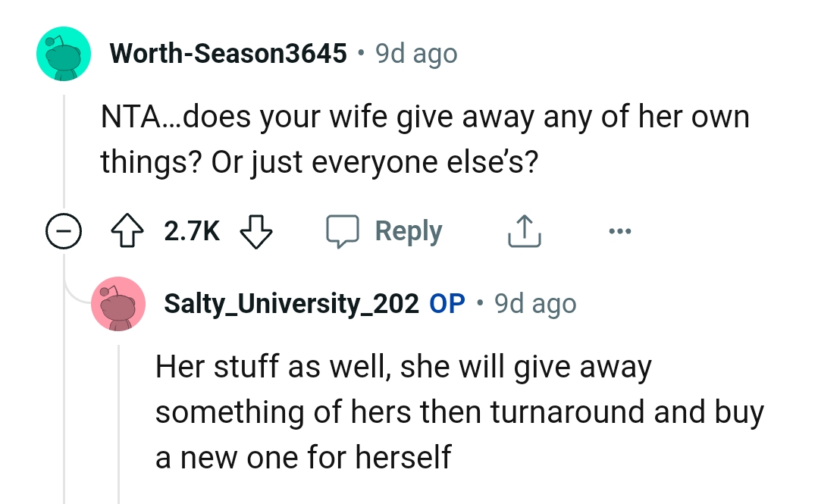The image size is (818, 504).
Task: Click the 9d ago timestamp on the top comment
Action: click(x=417, y=53)
